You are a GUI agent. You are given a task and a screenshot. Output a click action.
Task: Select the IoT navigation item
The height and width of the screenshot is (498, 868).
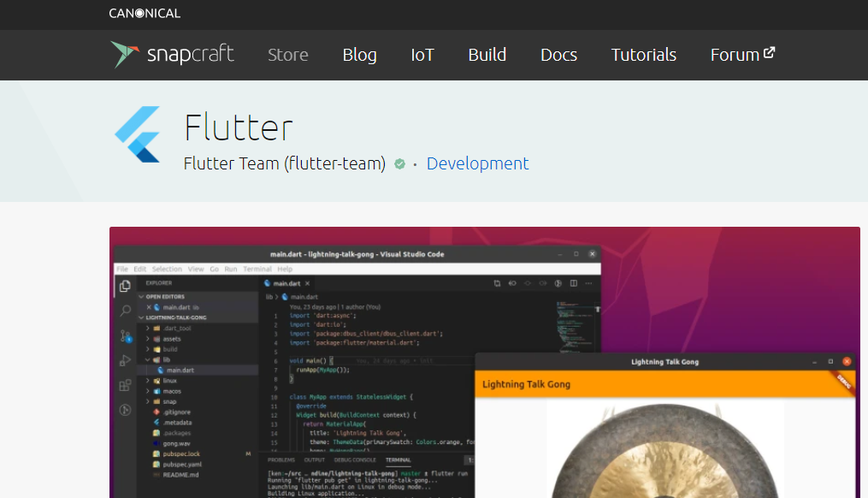[422, 55]
